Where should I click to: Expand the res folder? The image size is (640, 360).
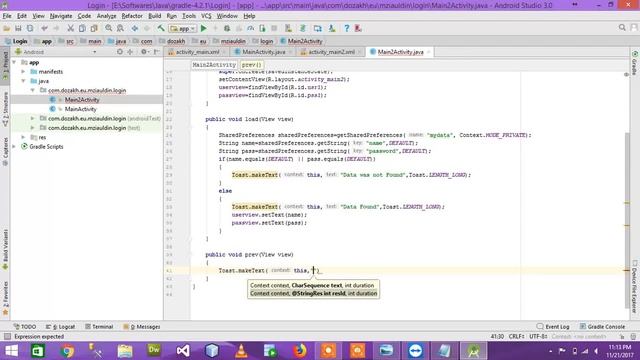coord(24,137)
